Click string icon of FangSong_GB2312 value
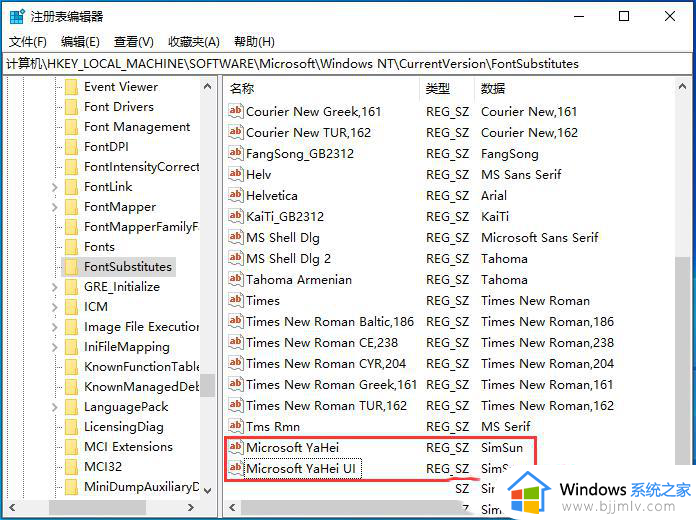 tap(236, 153)
